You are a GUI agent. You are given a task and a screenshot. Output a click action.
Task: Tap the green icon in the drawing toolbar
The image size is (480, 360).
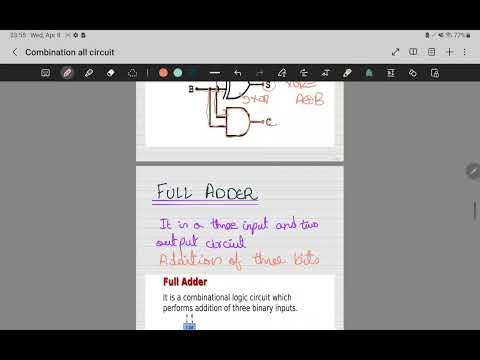369,73
